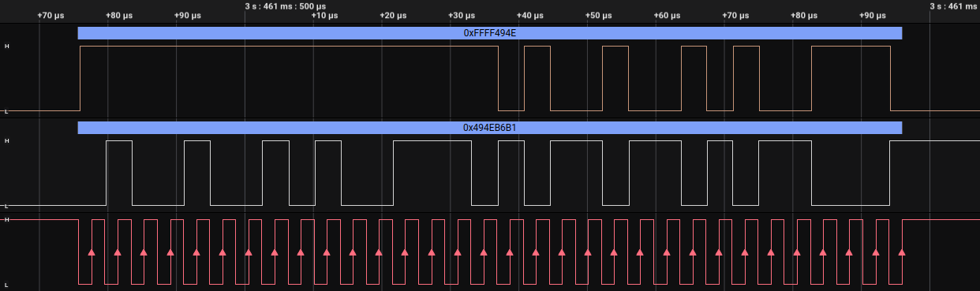Viewport: 980px width, 291px height.
Task: Click the +20 µs ruler label
Action: click(x=392, y=15)
